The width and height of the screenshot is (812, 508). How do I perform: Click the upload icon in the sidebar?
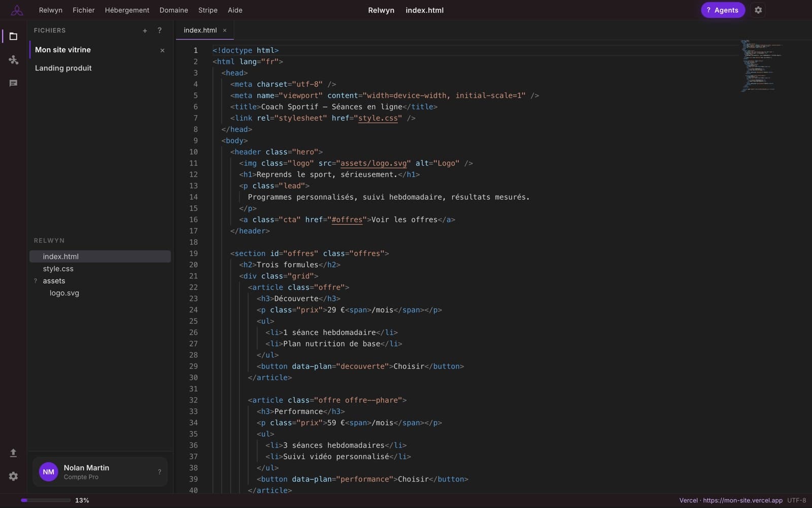(x=13, y=453)
